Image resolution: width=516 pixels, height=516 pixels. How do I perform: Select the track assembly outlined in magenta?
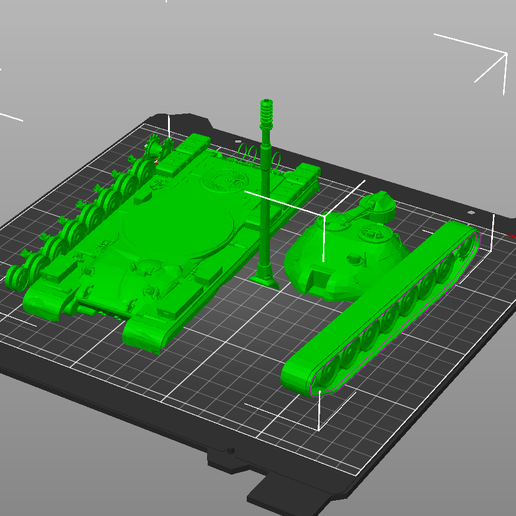pyautogui.click(x=381, y=308)
